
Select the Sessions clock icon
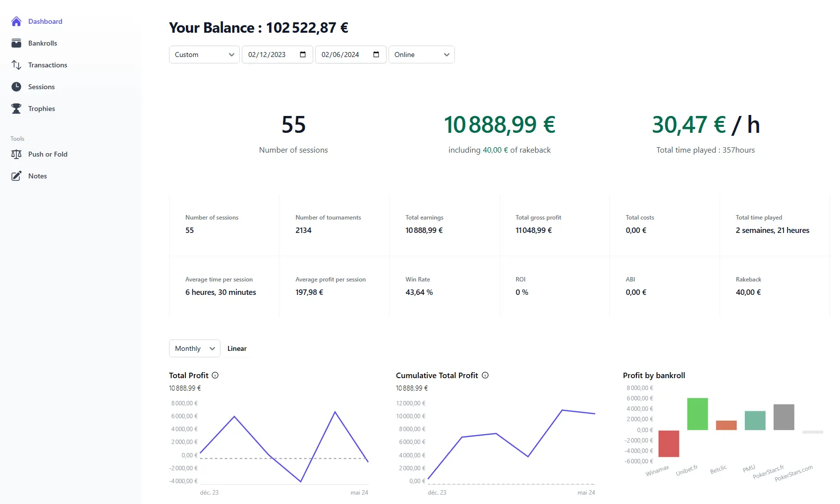pos(16,87)
